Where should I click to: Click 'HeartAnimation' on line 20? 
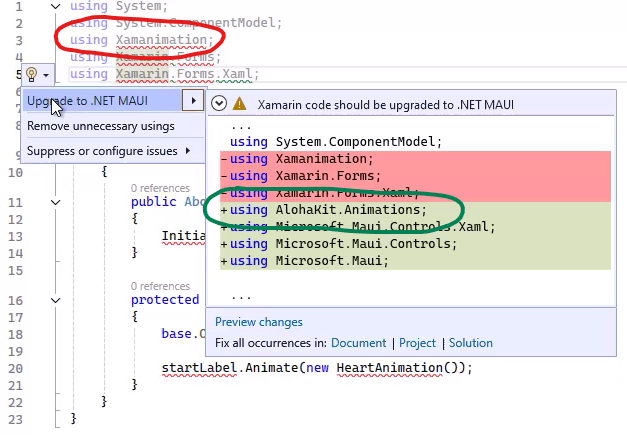point(389,367)
